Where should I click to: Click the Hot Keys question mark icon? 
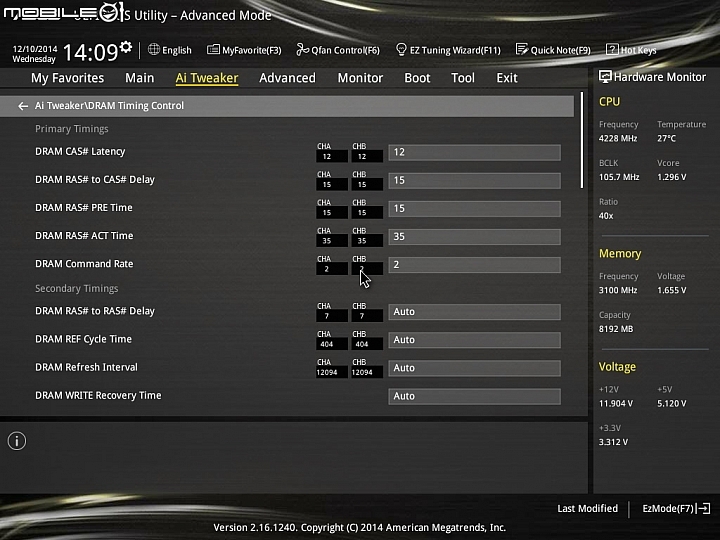tap(612, 50)
